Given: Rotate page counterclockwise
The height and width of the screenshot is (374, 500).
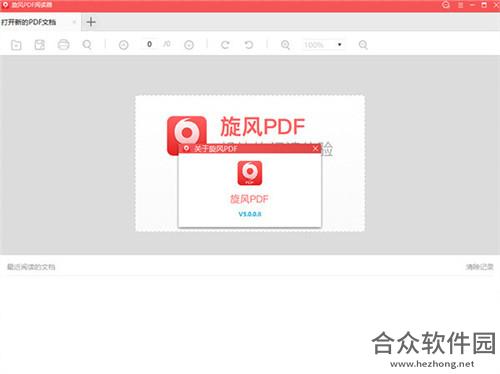Looking at the screenshot, I should (x=249, y=45).
